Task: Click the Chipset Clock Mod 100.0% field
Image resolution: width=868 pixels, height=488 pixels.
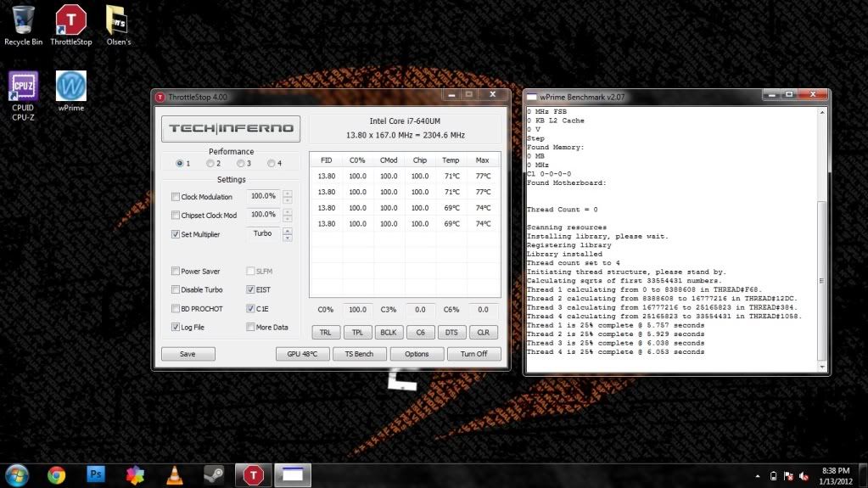Action: coord(263,215)
